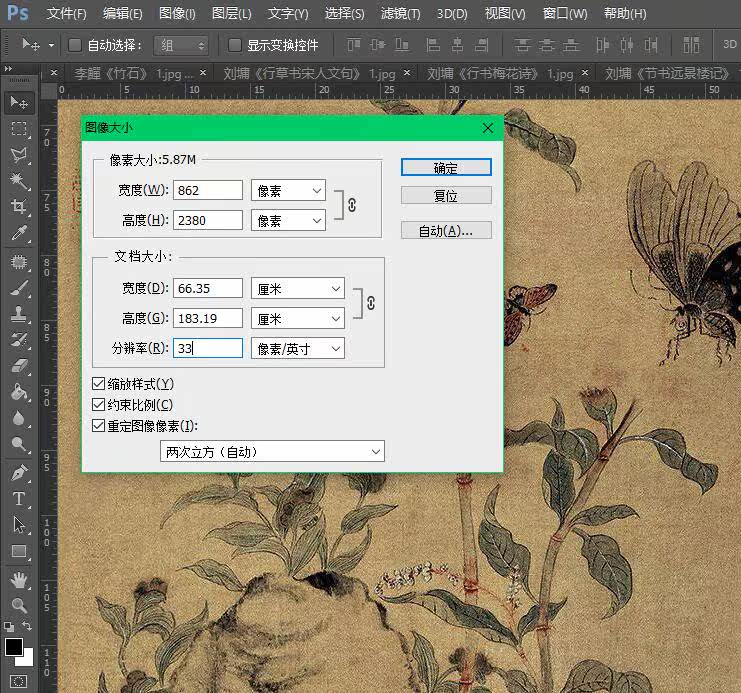Open the 滤镜 menu
The width and height of the screenshot is (741, 693).
(400, 14)
